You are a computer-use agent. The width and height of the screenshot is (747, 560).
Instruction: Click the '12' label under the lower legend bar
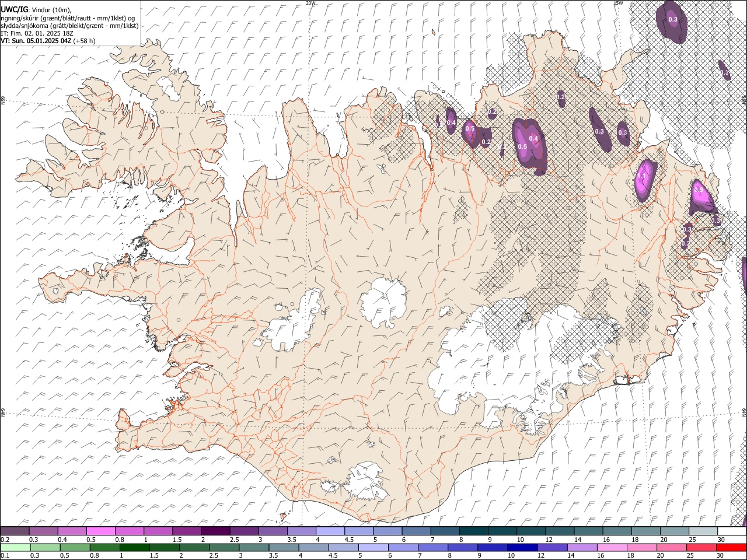click(540, 556)
